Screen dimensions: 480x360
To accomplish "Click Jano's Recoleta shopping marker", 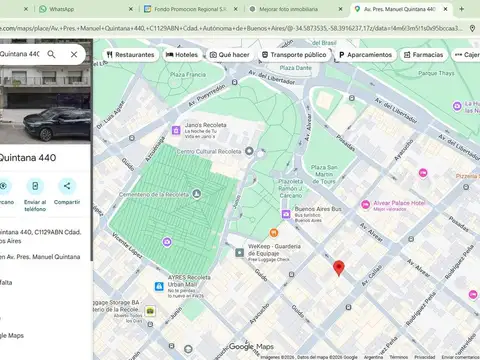I will tap(176, 130).
